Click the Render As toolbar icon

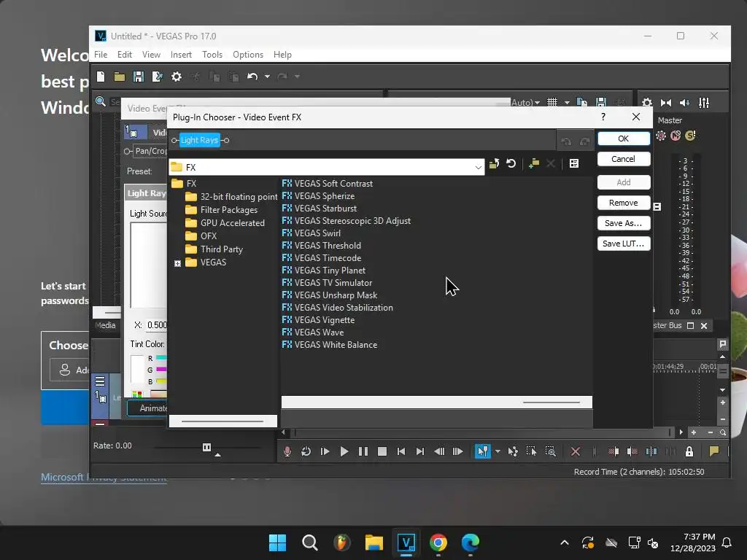point(158,77)
